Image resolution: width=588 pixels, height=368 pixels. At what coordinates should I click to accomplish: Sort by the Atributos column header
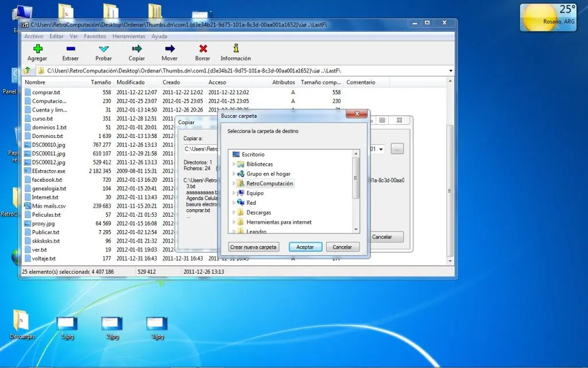pyautogui.click(x=284, y=82)
